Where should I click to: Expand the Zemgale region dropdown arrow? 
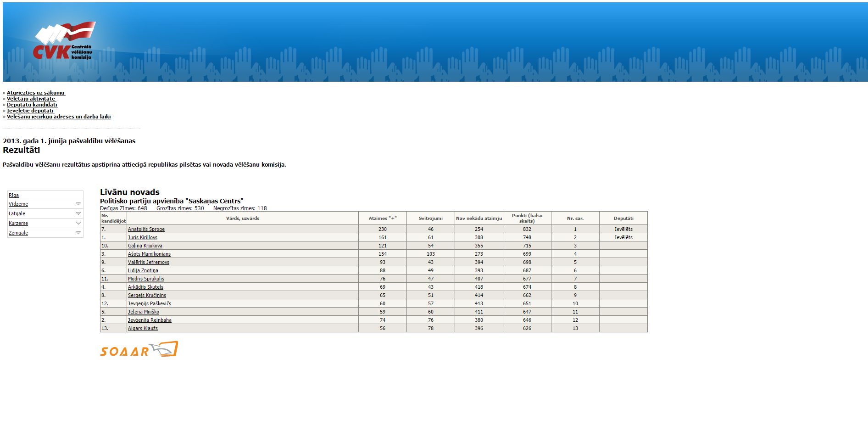click(78, 233)
